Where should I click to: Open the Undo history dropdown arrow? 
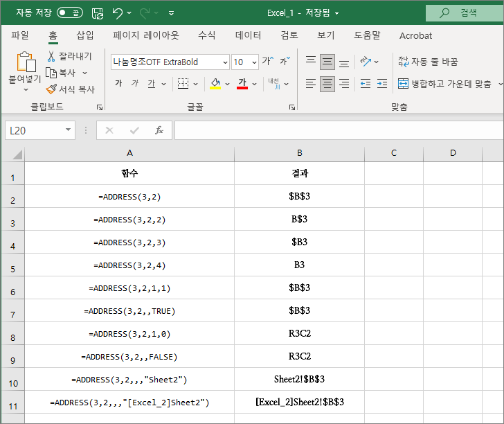pyautogui.click(x=129, y=13)
